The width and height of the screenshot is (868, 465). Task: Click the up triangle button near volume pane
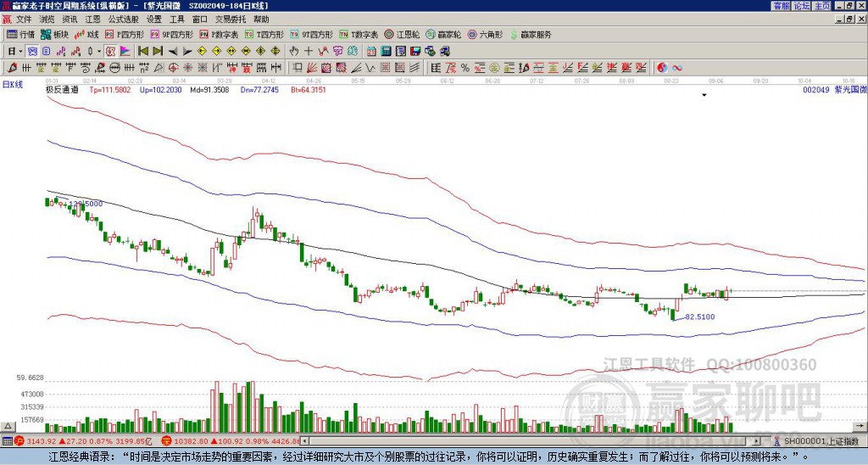click(x=7, y=426)
